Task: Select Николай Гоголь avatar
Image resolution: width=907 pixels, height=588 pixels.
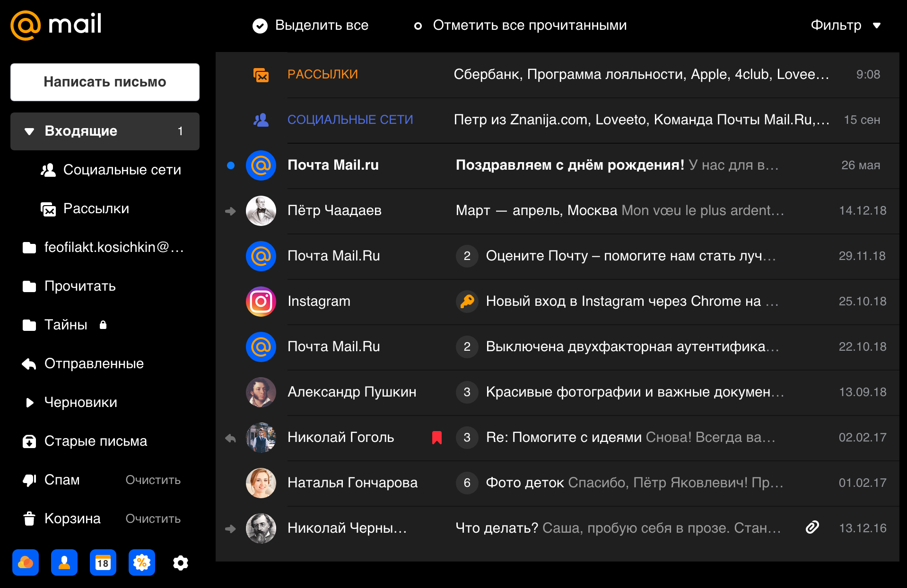Action: pyautogui.click(x=261, y=438)
